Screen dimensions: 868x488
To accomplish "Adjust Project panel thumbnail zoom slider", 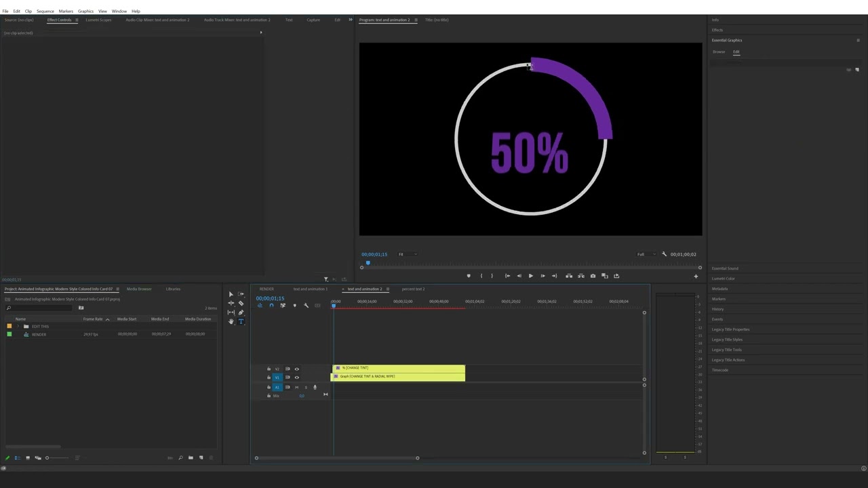I will click(x=47, y=458).
